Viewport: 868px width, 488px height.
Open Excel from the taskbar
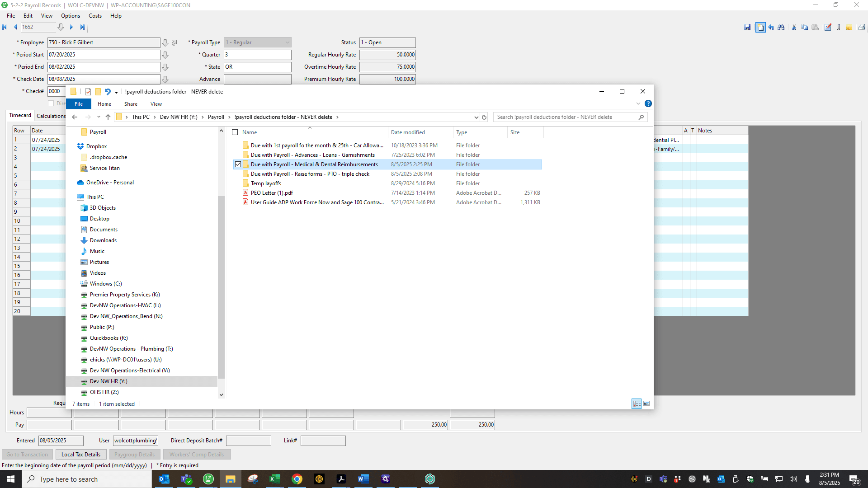(275, 479)
